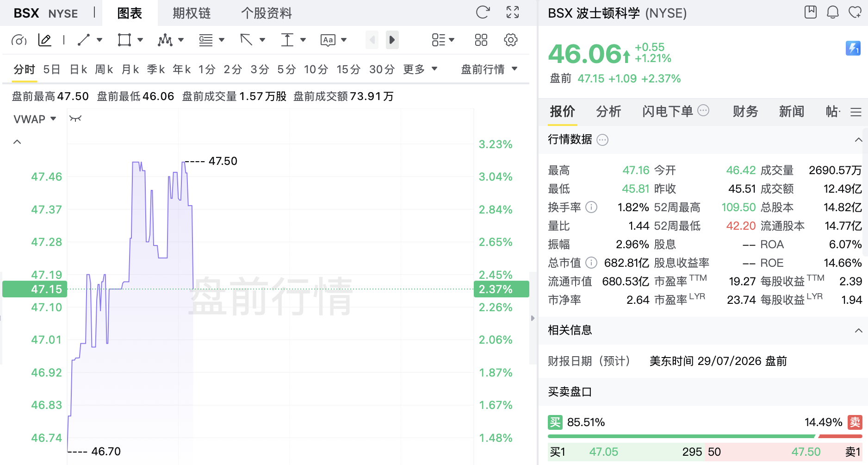Open the 新闻 tab
Screen dimensions: 868x465
pos(792,112)
